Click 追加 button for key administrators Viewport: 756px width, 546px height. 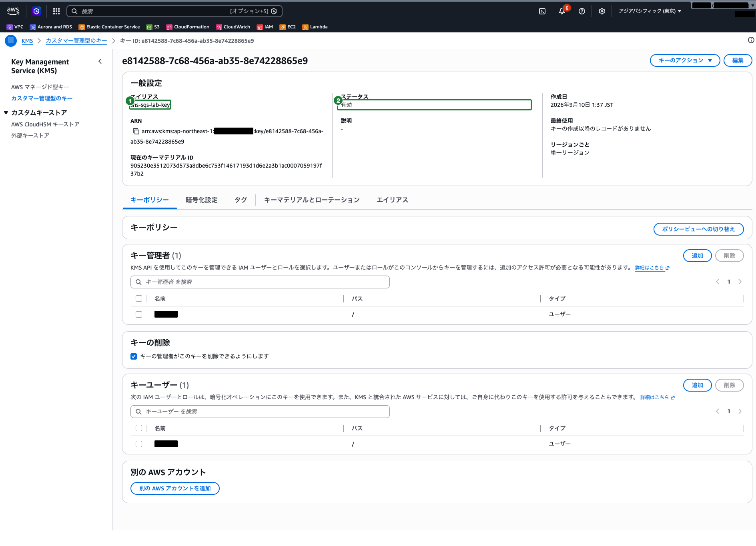tap(697, 256)
